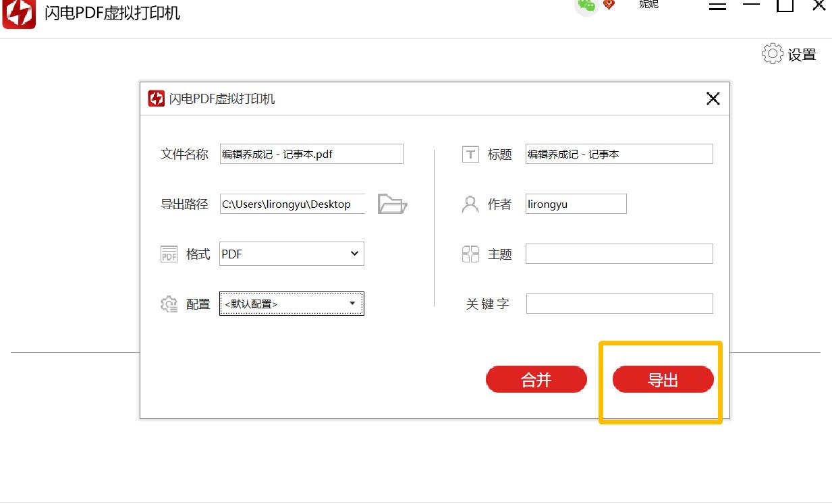Click the 文件名称 file name input field
Viewport: 832px width, 504px height.
[311, 154]
